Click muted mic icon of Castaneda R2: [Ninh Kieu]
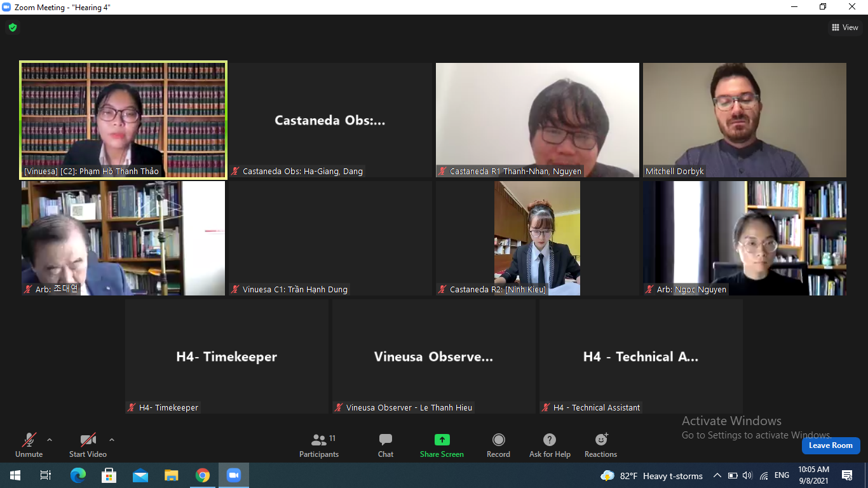Image resolution: width=868 pixels, height=488 pixels. point(442,289)
